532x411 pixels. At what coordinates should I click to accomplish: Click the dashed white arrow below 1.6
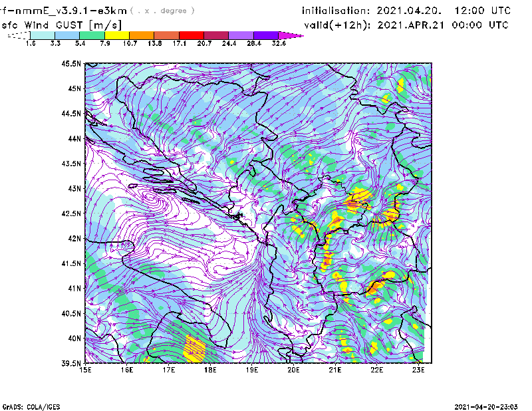point(19,35)
